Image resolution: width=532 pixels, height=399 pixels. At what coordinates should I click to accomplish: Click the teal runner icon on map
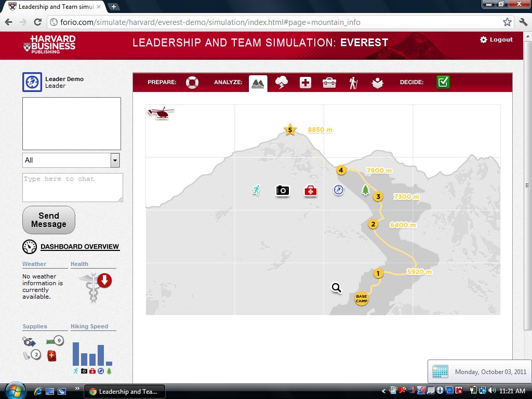256,190
